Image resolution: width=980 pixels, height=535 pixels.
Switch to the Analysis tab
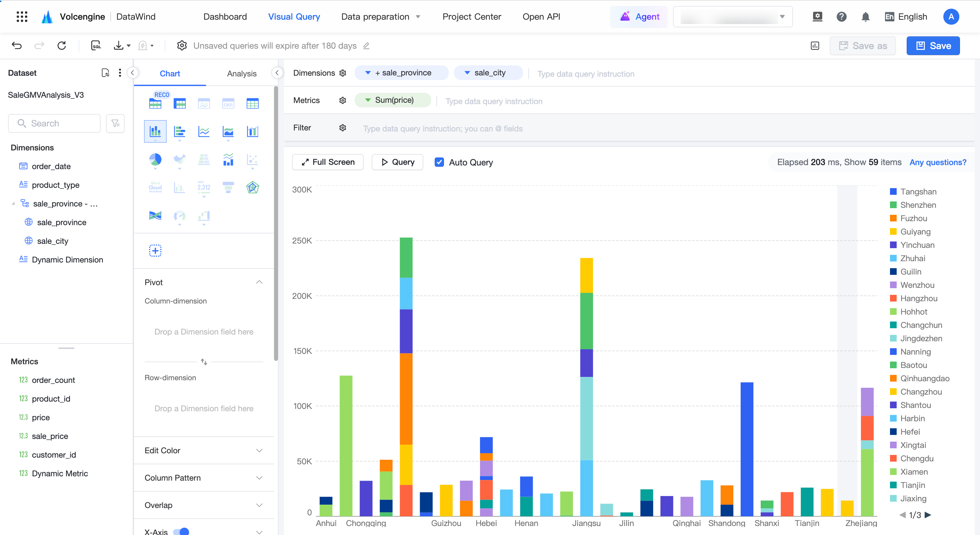pos(242,73)
